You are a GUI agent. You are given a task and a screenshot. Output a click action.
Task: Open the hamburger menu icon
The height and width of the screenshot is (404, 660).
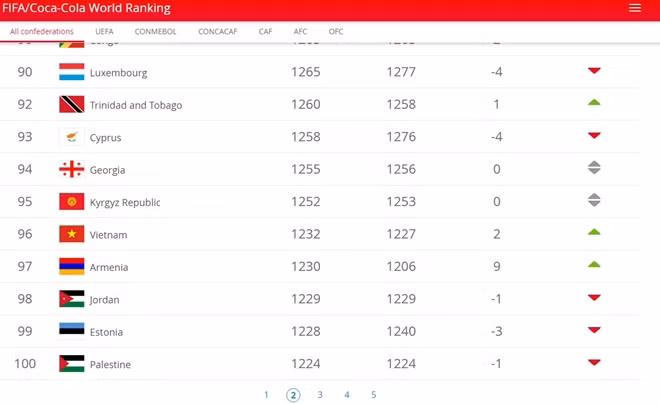click(635, 8)
